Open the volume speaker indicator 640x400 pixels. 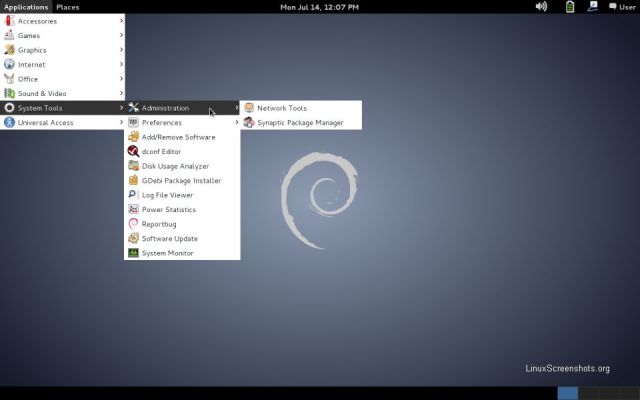(541, 7)
